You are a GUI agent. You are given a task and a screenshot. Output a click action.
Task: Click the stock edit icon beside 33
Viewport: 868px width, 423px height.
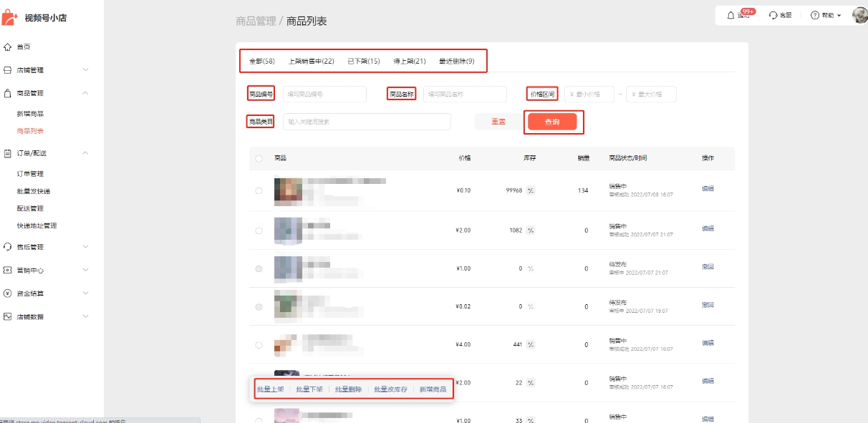(x=531, y=420)
